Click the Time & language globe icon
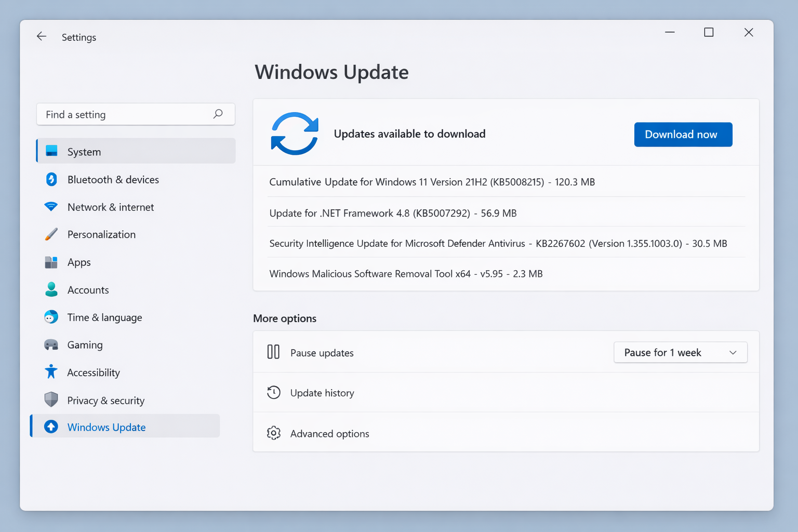The height and width of the screenshot is (532, 798). pos(51,317)
